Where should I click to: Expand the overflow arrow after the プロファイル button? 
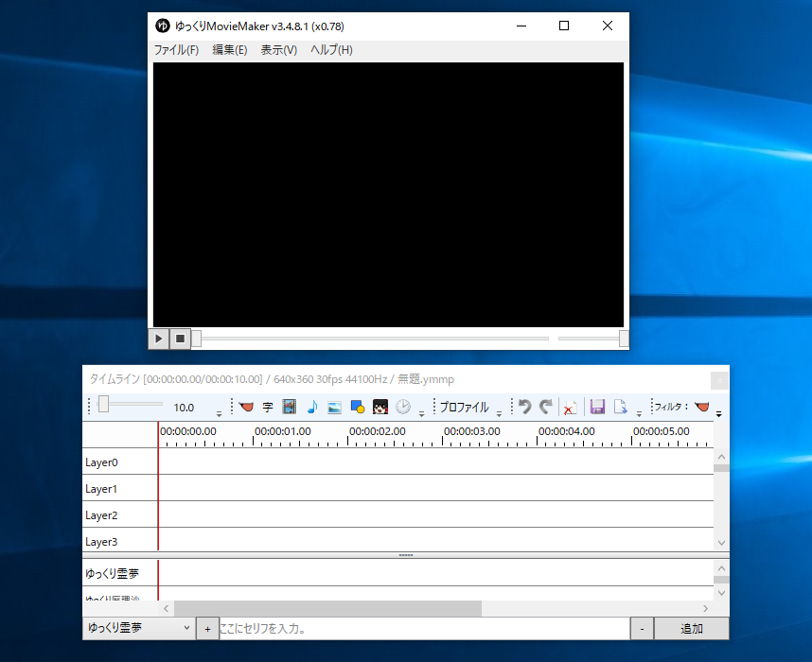coord(499,413)
